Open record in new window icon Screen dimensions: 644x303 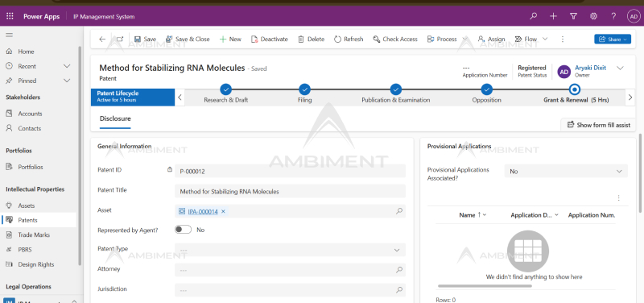point(120,39)
